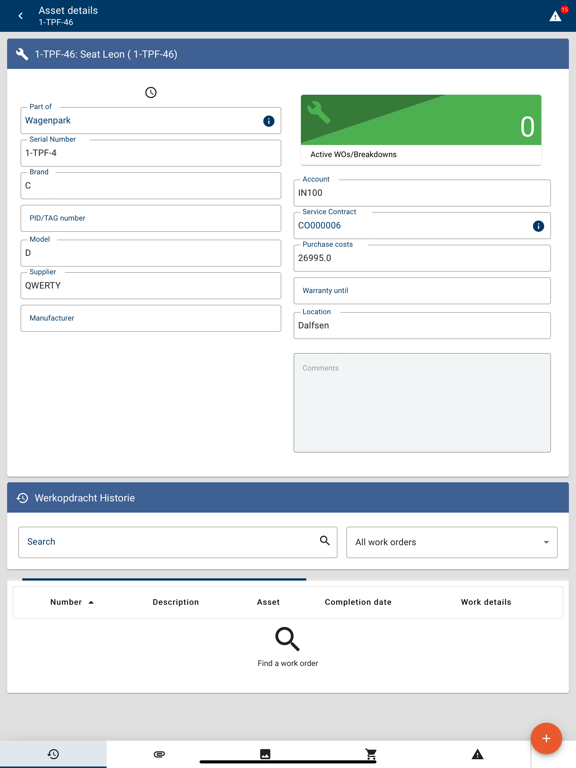
Task: Open the history tab in bottom bar
Action: click(x=53, y=754)
